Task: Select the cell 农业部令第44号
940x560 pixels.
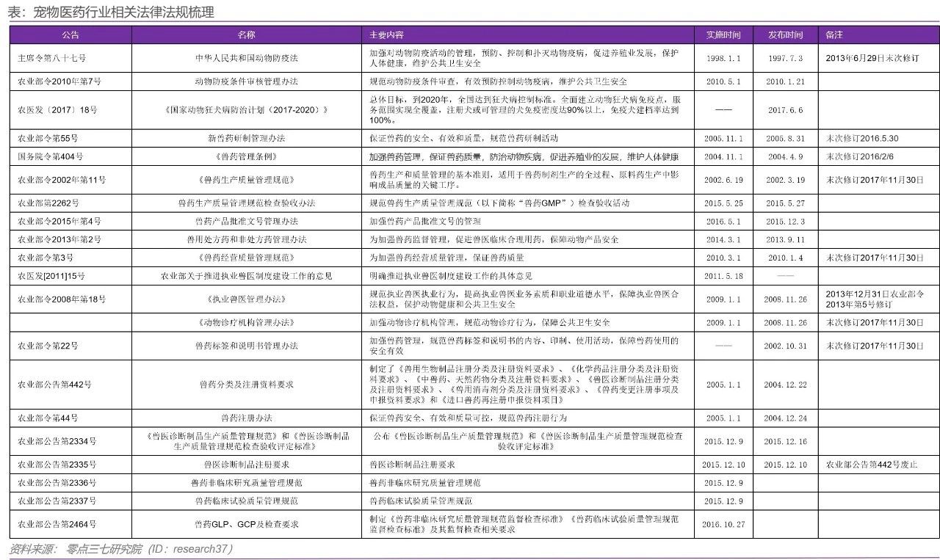Action: (48, 418)
